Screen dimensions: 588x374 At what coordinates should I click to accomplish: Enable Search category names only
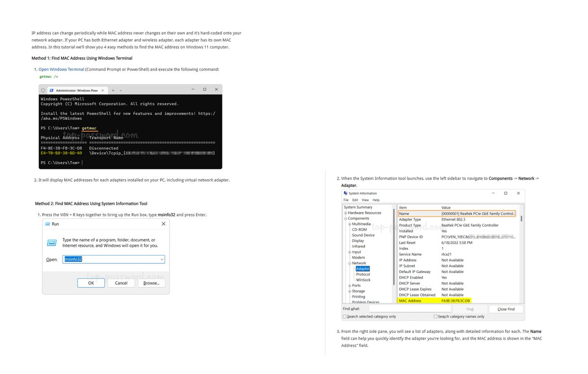tap(436, 316)
